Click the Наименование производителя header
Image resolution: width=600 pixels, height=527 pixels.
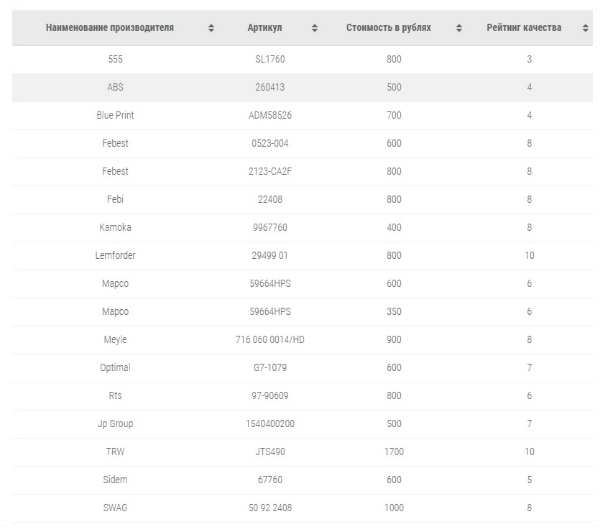(x=110, y=28)
